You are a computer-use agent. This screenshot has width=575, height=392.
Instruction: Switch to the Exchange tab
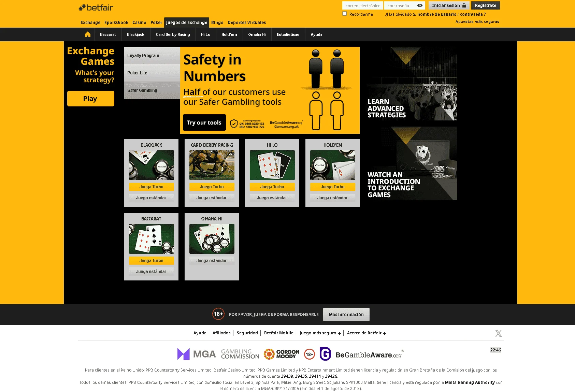click(90, 23)
